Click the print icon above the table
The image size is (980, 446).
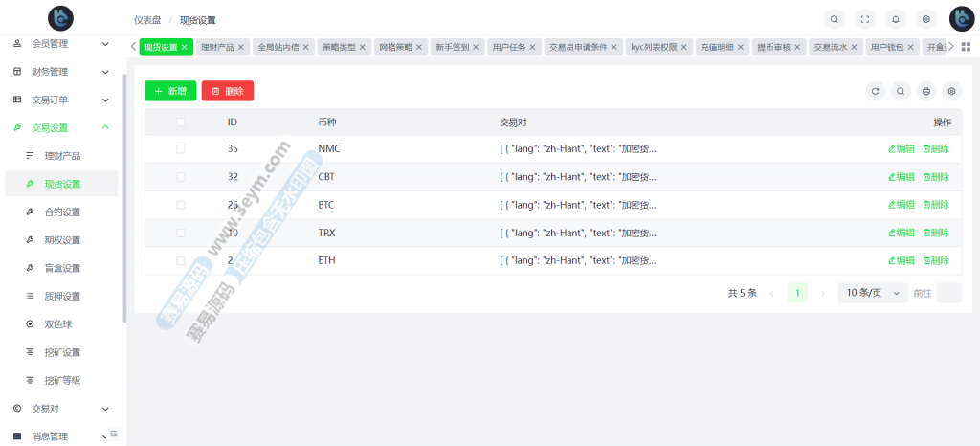click(x=925, y=91)
